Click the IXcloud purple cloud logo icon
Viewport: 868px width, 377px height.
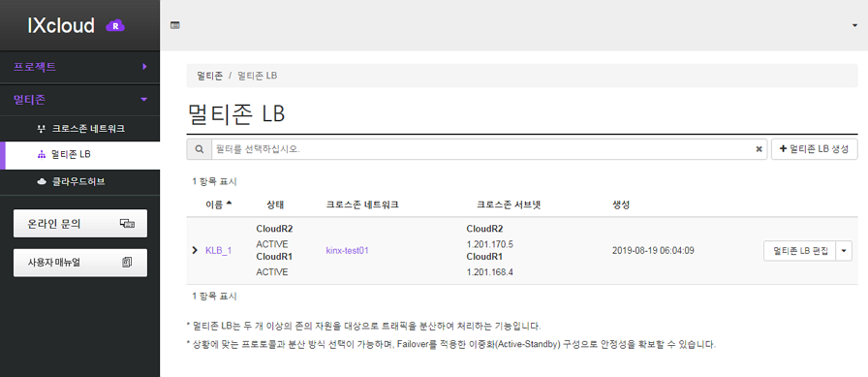coord(115,25)
